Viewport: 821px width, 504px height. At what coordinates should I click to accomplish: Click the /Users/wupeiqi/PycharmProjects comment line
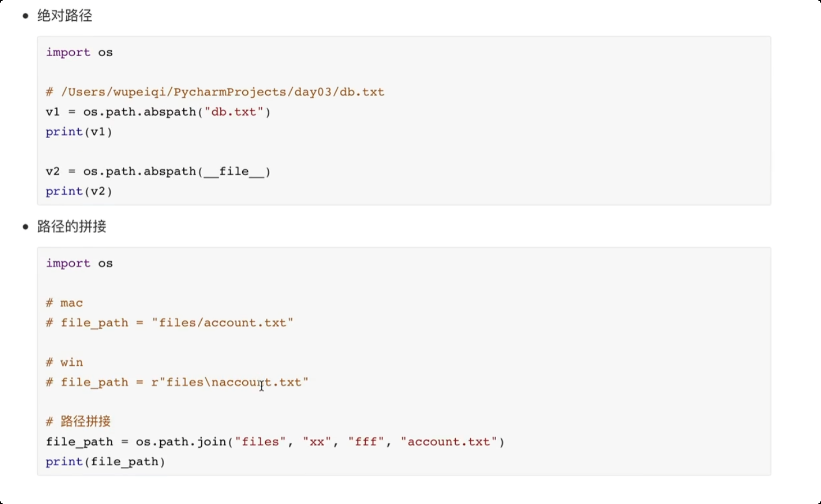click(215, 92)
